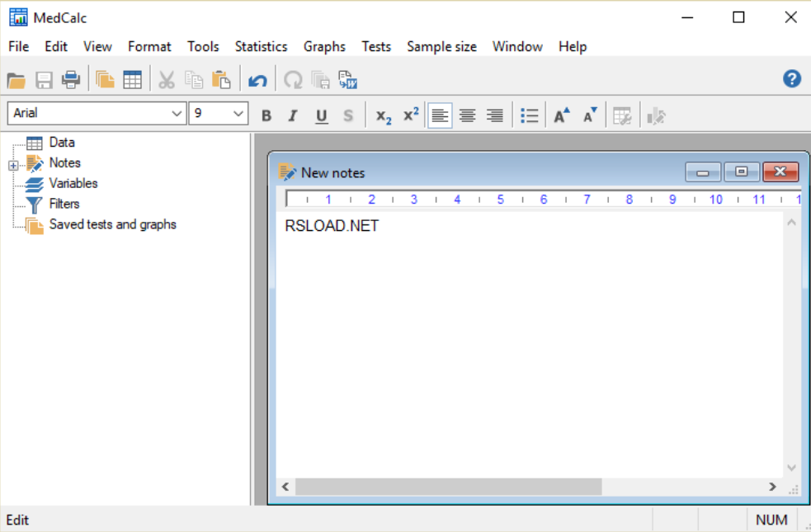Click the notes scroll up arrow
Image resolution: width=811 pixels, height=532 pixels.
[x=791, y=223]
